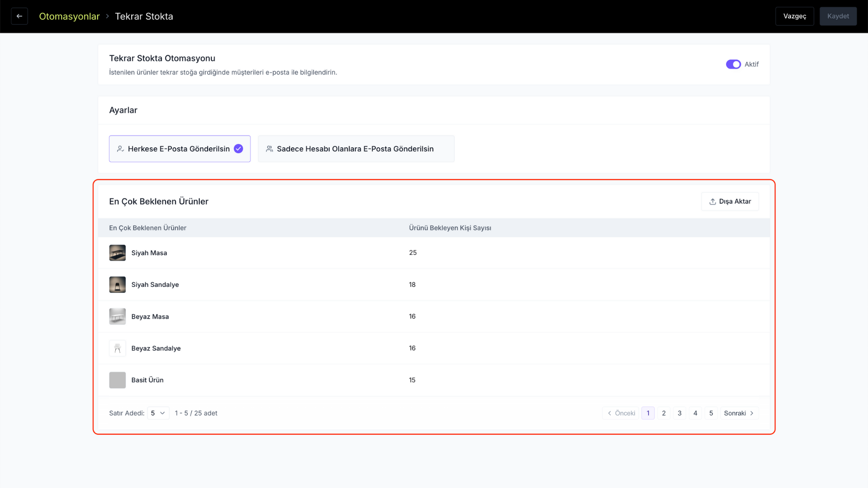Click the Siyah Sandalye thumbnail
The width and height of the screenshot is (868, 488).
tap(118, 285)
